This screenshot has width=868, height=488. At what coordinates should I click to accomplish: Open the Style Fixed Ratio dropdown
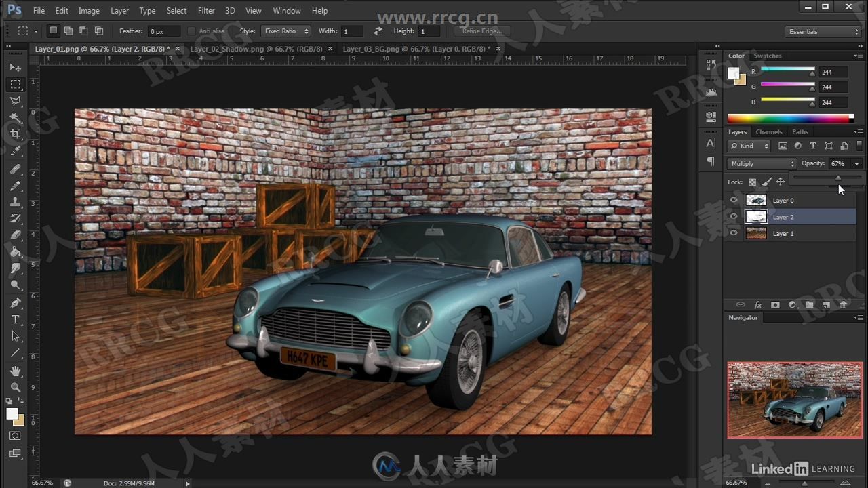(x=285, y=31)
